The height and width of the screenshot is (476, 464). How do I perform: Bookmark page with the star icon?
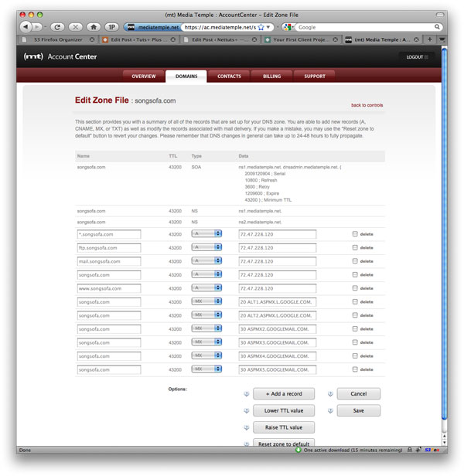click(x=261, y=27)
